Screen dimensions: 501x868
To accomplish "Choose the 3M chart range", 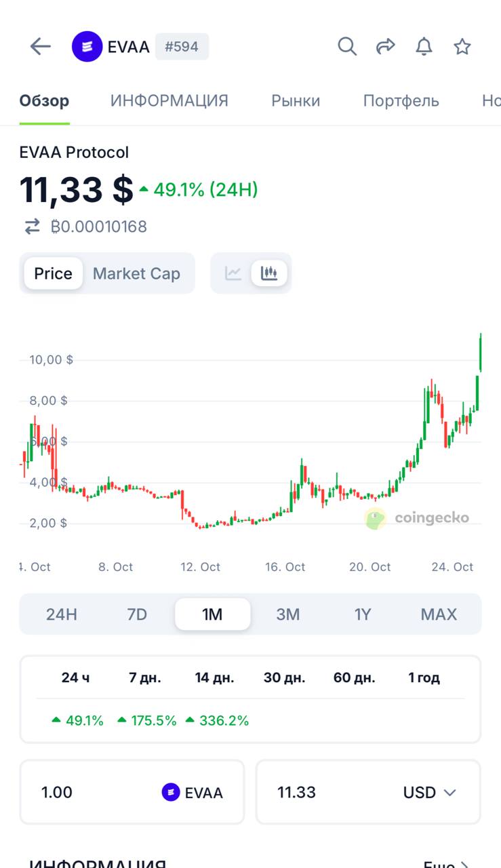I will click(287, 614).
